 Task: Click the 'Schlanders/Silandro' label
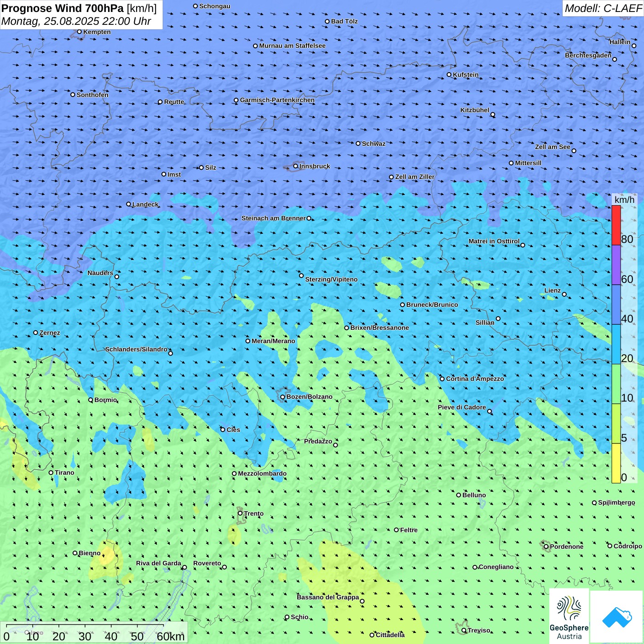[136, 349]
